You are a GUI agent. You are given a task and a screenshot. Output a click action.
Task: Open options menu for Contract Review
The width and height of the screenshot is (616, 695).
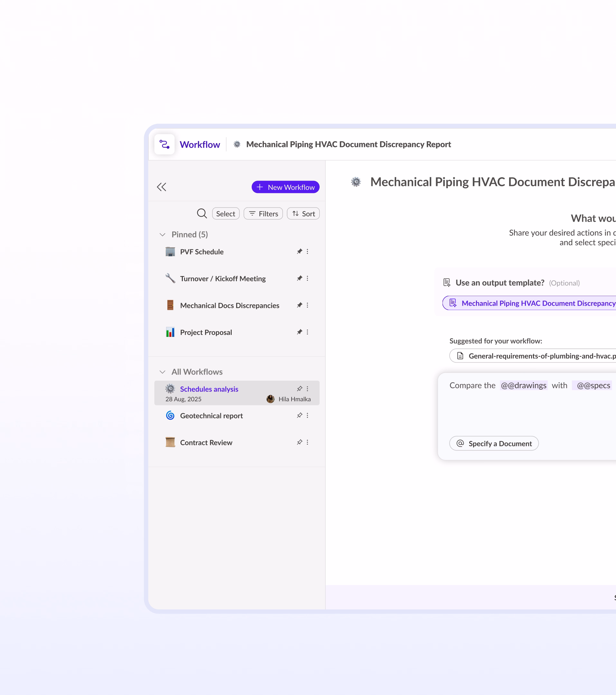click(307, 442)
